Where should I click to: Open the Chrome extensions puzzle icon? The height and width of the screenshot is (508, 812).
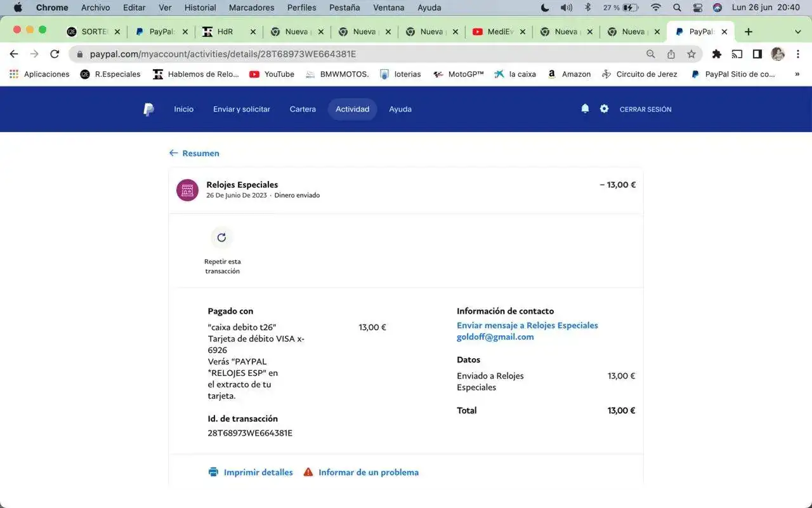(x=717, y=54)
